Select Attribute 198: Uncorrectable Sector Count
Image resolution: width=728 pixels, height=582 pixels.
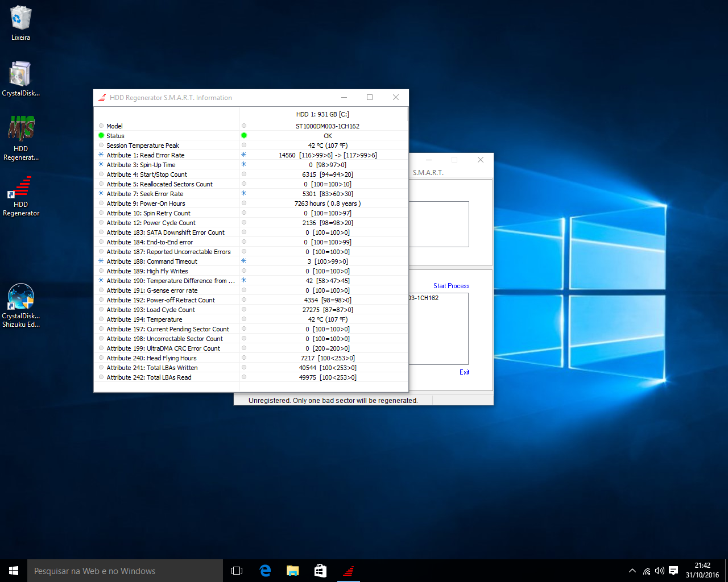(165, 339)
